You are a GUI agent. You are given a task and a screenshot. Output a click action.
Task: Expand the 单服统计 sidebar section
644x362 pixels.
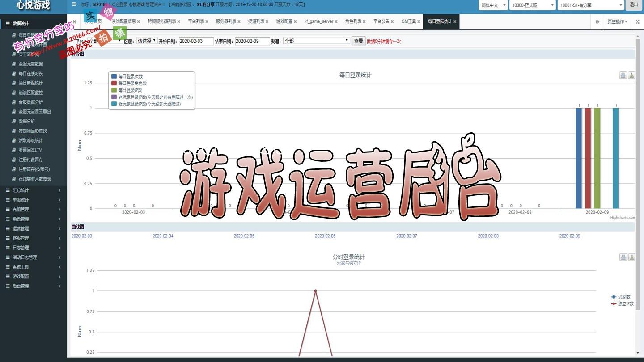34,200
